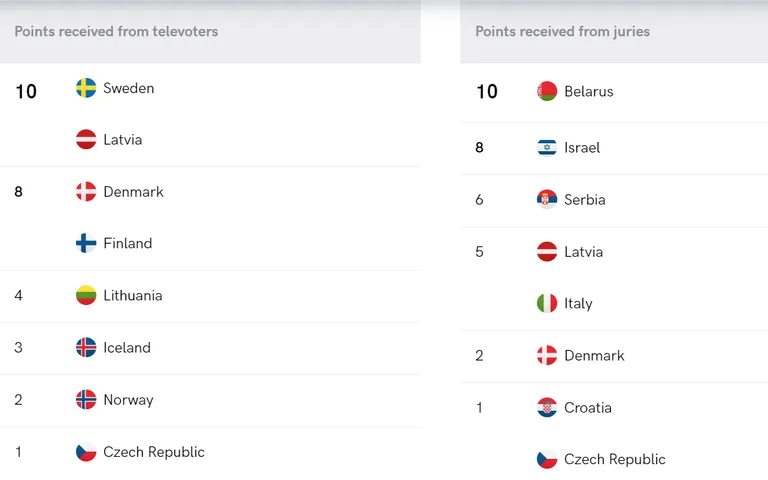Select the Belarus flag icon
768x480 pixels.
tap(547, 92)
